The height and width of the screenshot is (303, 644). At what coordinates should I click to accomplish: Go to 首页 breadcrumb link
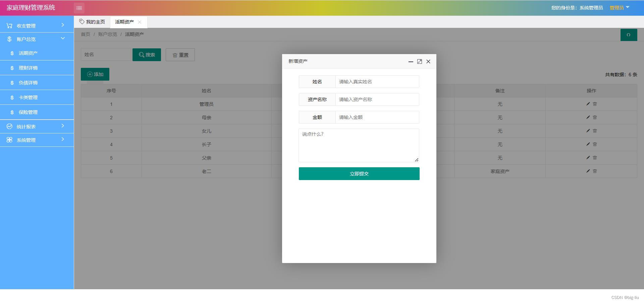86,34
